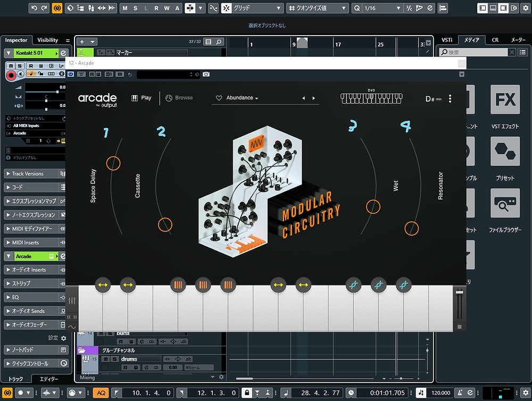
Task: Open the ファイルブラウザー tile
Action: click(x=505, y=203)
